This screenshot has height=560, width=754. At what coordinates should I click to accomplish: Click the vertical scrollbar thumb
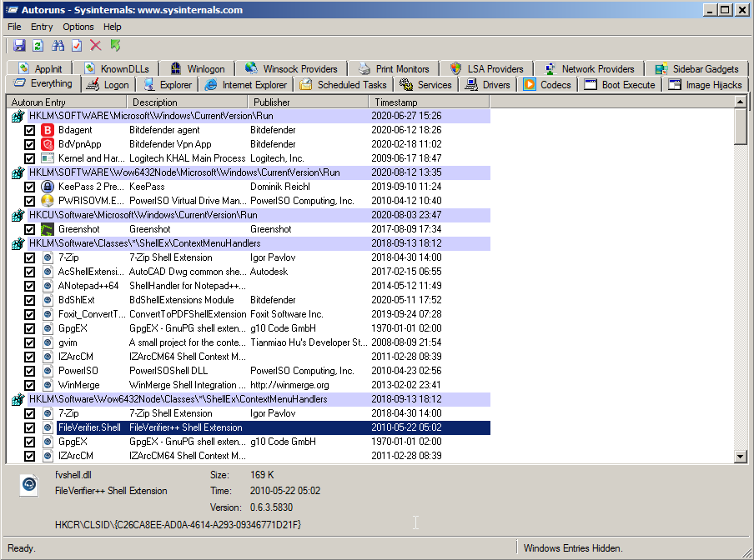(741, 127)
